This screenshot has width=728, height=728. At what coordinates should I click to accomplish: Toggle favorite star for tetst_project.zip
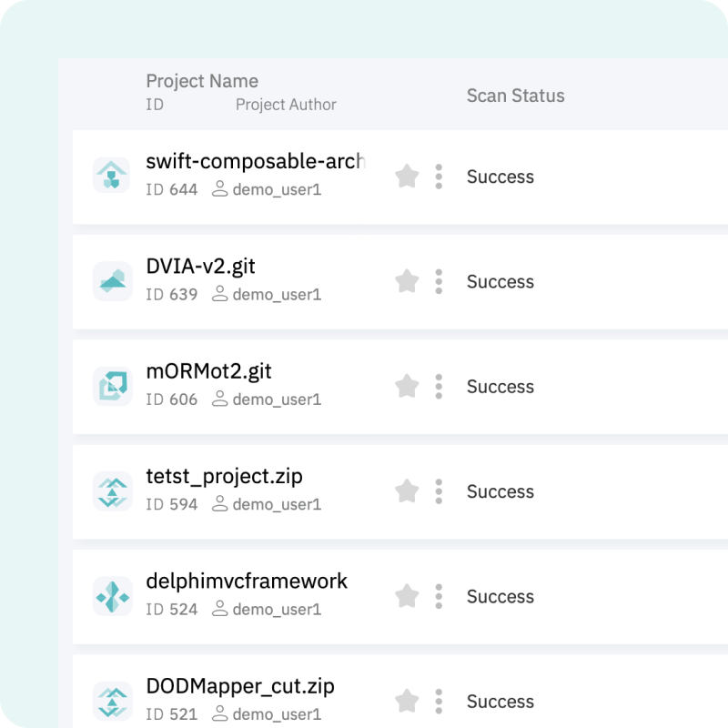tap(407, 490)
